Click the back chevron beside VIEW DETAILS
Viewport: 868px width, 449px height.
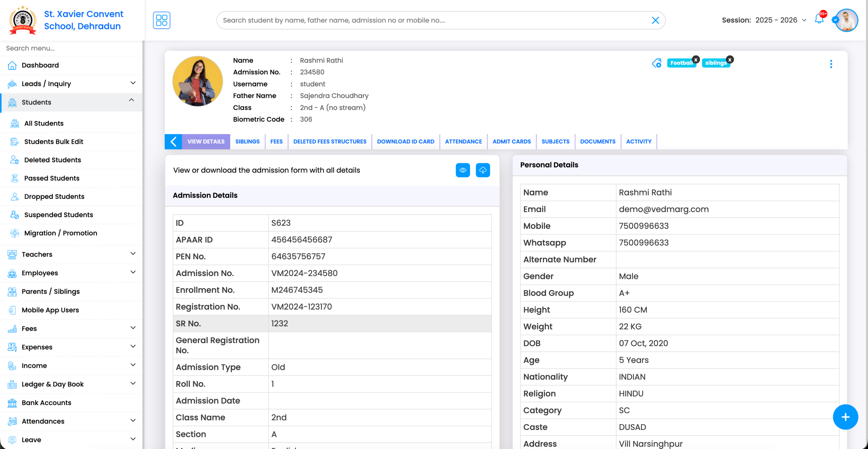click(x=173, y=142)
